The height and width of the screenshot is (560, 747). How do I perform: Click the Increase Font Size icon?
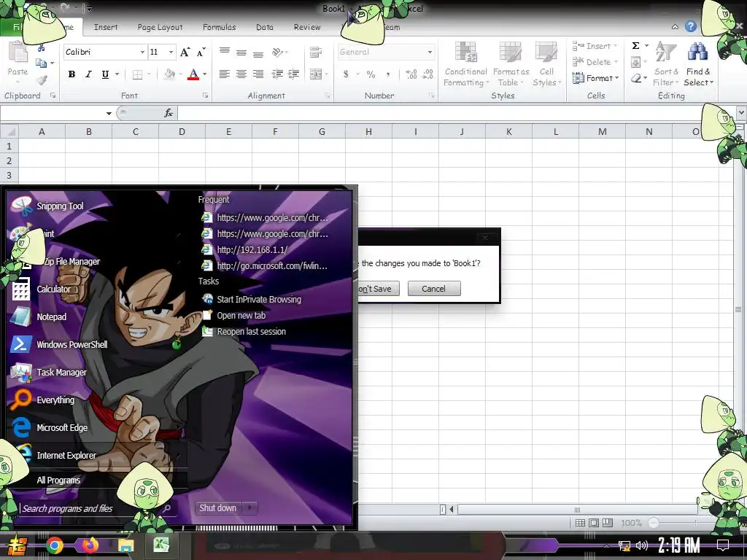(185, 52)
